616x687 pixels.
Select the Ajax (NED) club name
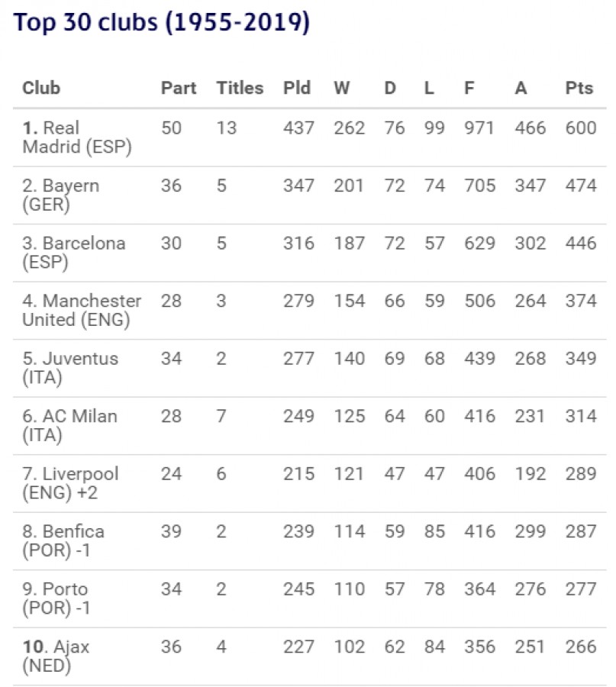56,656
